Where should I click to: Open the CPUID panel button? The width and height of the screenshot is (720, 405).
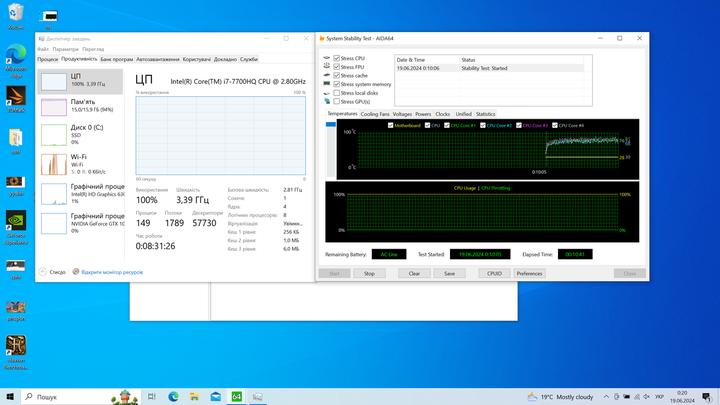pos(494,273)
